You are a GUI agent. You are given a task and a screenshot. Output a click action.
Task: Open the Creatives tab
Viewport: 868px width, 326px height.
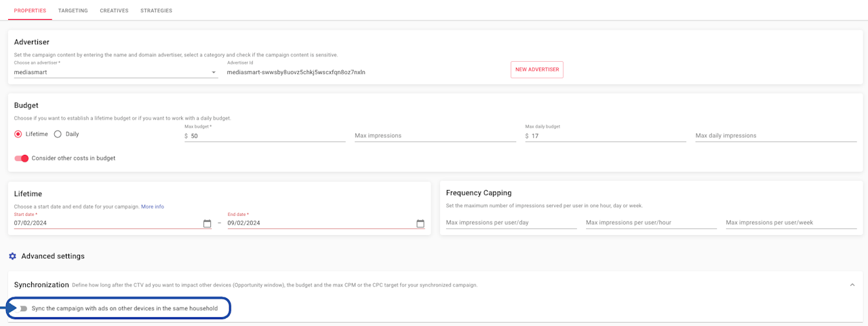114,11
